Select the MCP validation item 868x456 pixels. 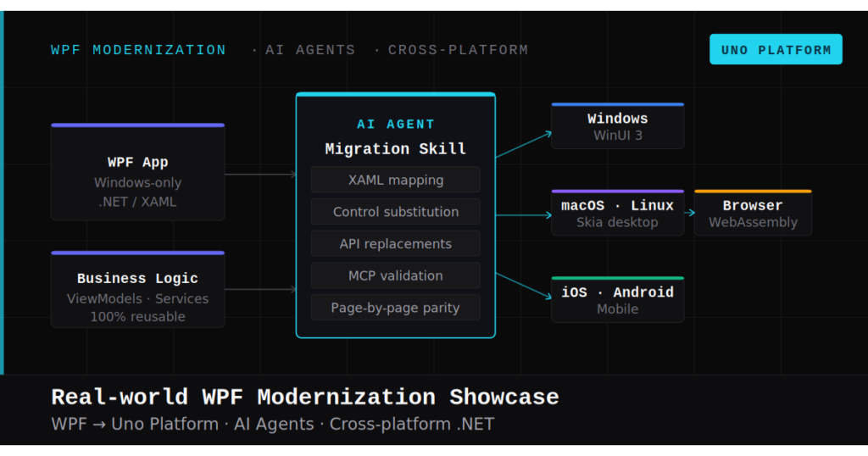396,275
